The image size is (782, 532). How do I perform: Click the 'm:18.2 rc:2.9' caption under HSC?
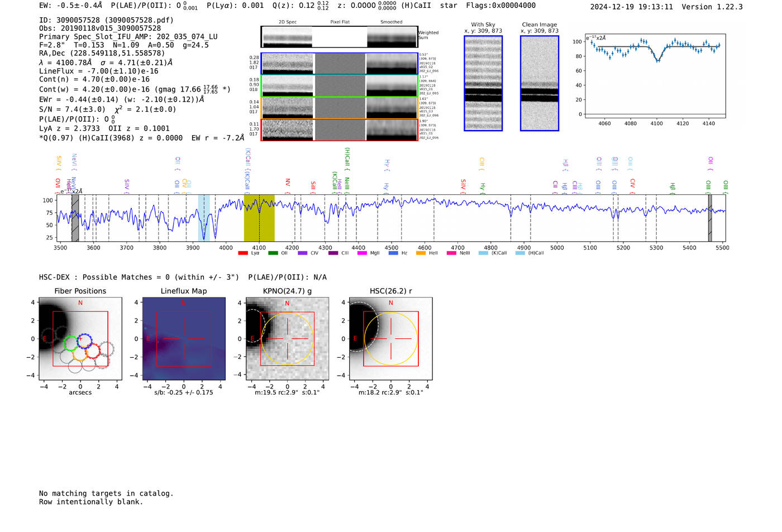point(390,392)
